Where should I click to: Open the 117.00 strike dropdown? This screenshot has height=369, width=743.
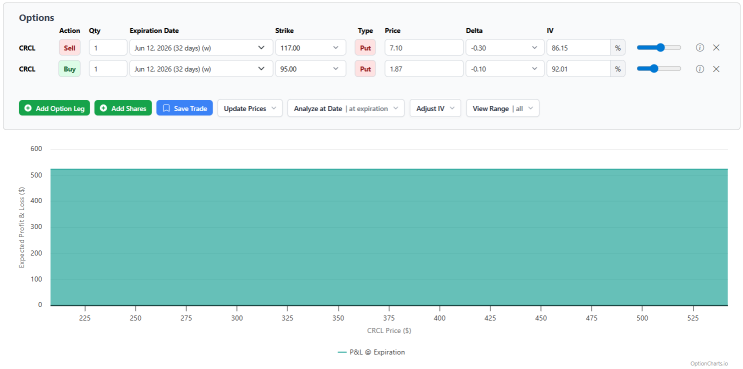310,48
